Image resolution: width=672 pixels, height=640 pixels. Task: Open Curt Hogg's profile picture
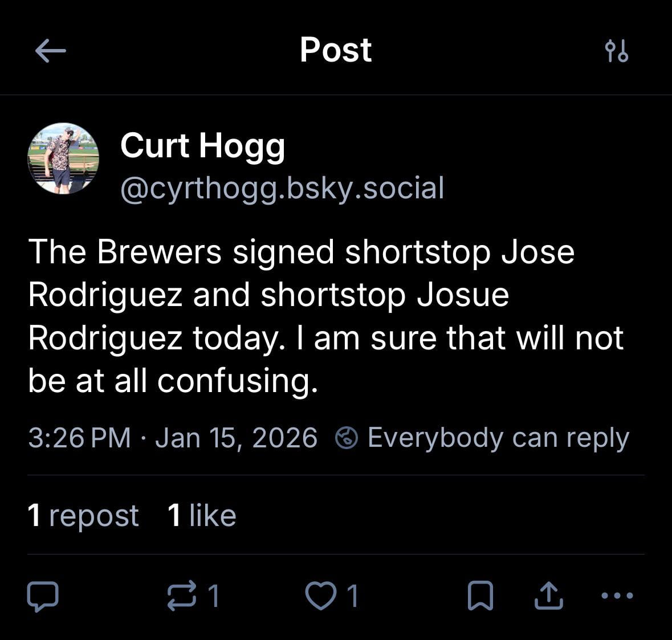(x=63, y=158)
